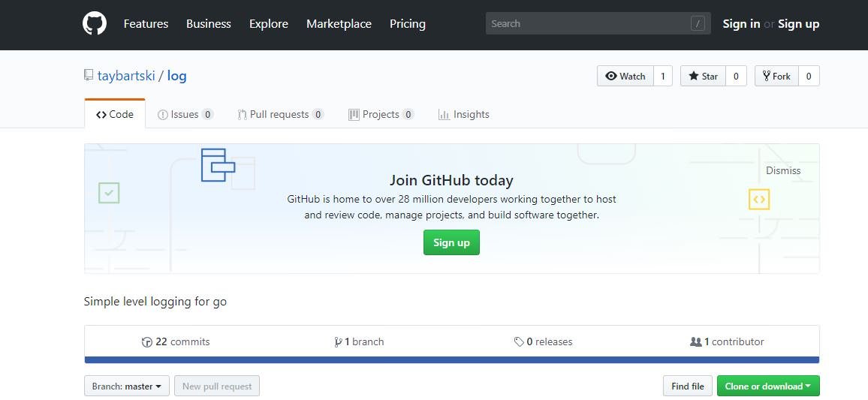Fork this repository
This screenshot has width=868, height=400.
pos(776,77)
